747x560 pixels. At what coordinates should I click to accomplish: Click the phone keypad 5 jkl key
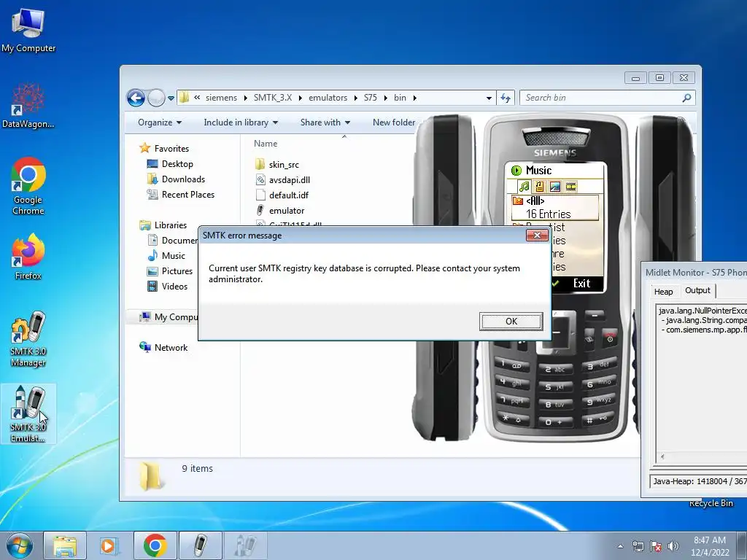555,386
